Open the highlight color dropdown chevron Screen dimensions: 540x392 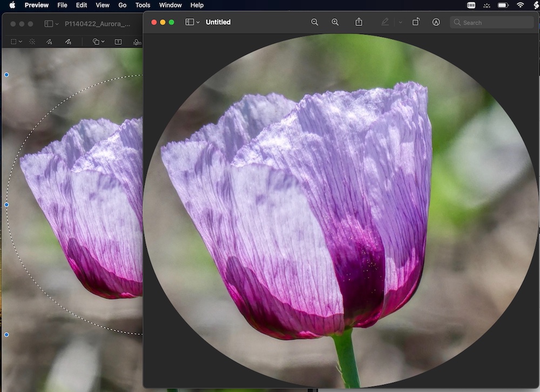click(x=400, y=22)
